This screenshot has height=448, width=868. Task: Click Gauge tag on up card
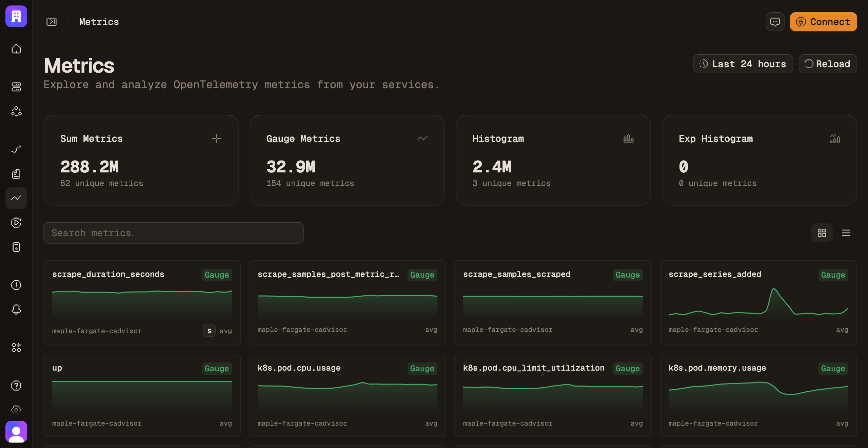point(217,369)
